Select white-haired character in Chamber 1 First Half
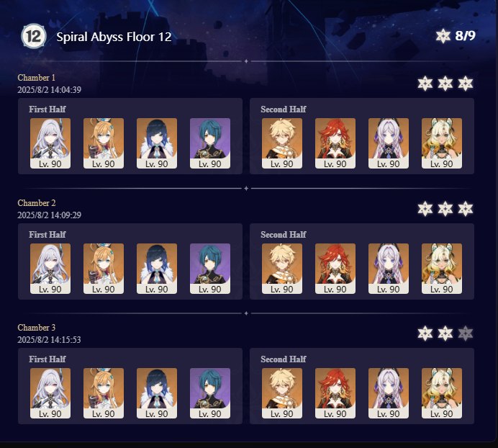Screen dimensions: 498x448 (x=50, y=143)
